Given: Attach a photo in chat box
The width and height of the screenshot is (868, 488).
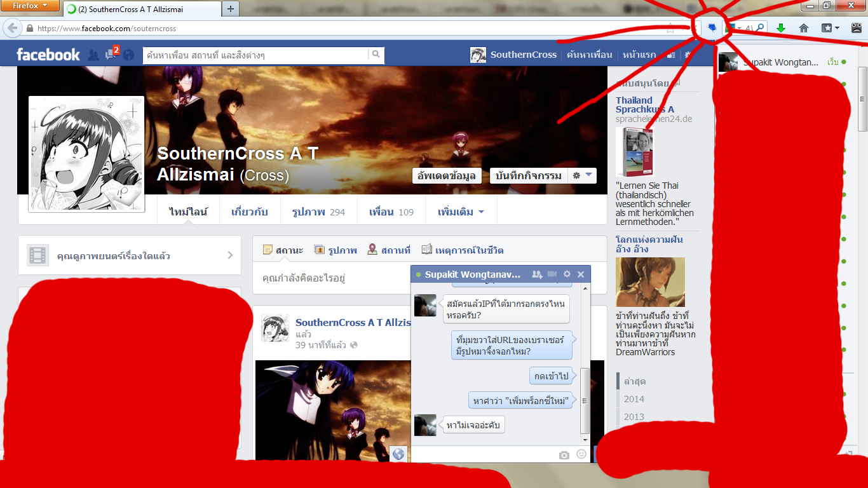Looking at the screenshot, I should pyautogui.click(x=564, y=455).
